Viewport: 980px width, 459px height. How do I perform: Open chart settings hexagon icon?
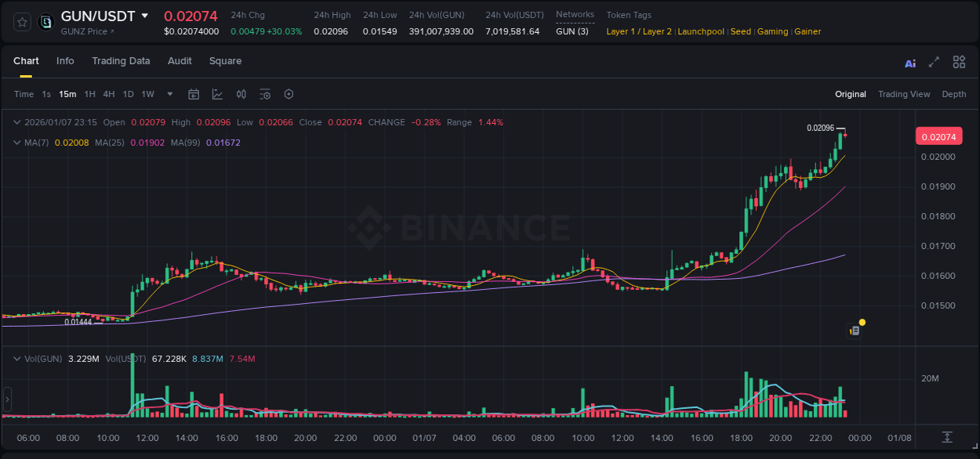coord(289,94)
